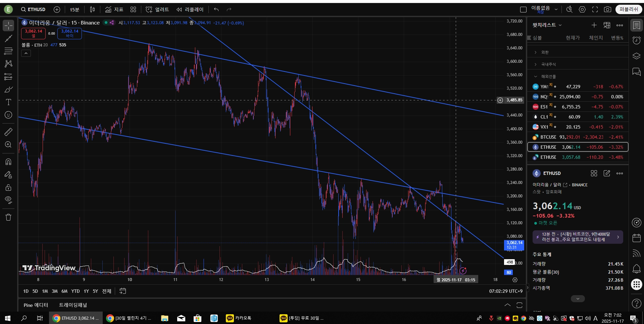Image resolution: width=644 pixels, height=324 pixels.
Task: Open the 왓치리스트 dropdown
Action: (547, 25)
